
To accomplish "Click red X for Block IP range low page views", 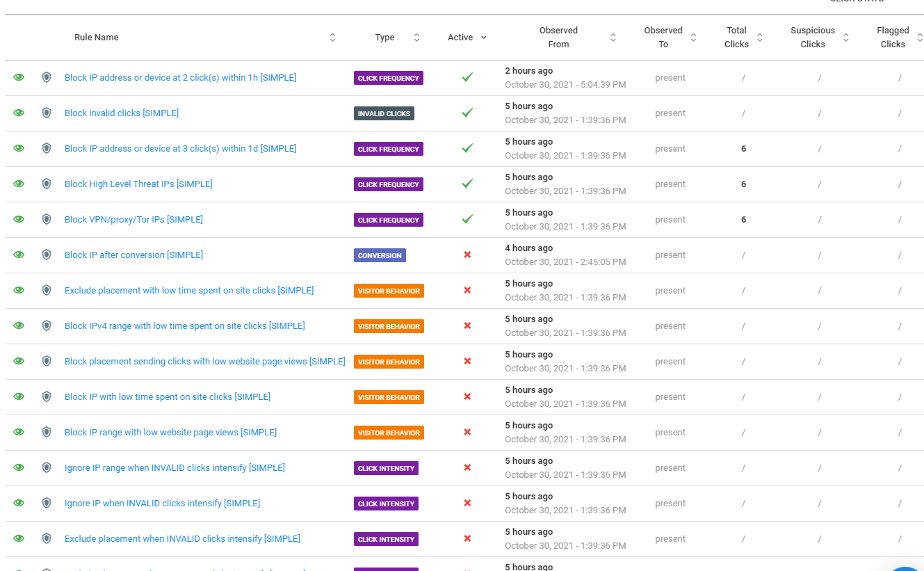I will [467, 432].
